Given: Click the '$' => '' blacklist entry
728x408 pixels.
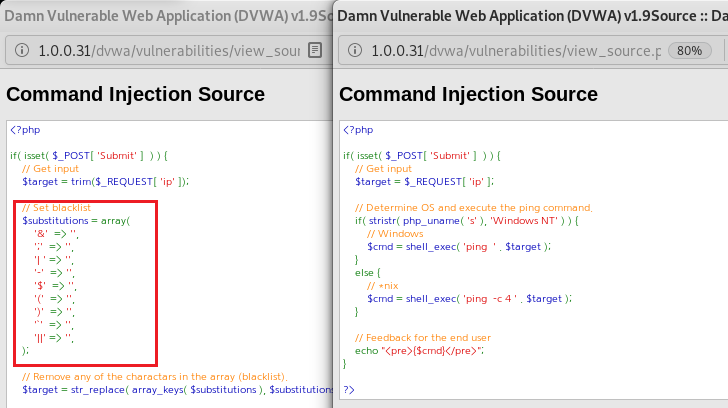Looking at the screenshot, I should [55, 285].
